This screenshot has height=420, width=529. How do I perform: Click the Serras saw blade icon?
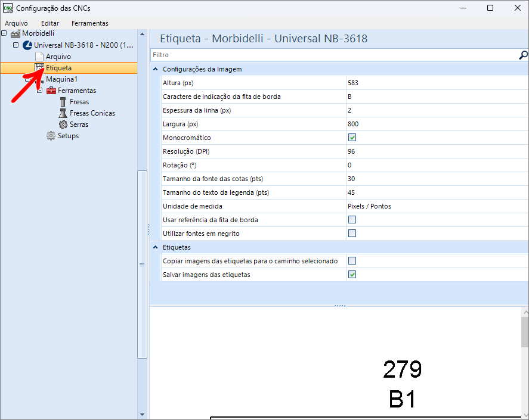(63, 125)
